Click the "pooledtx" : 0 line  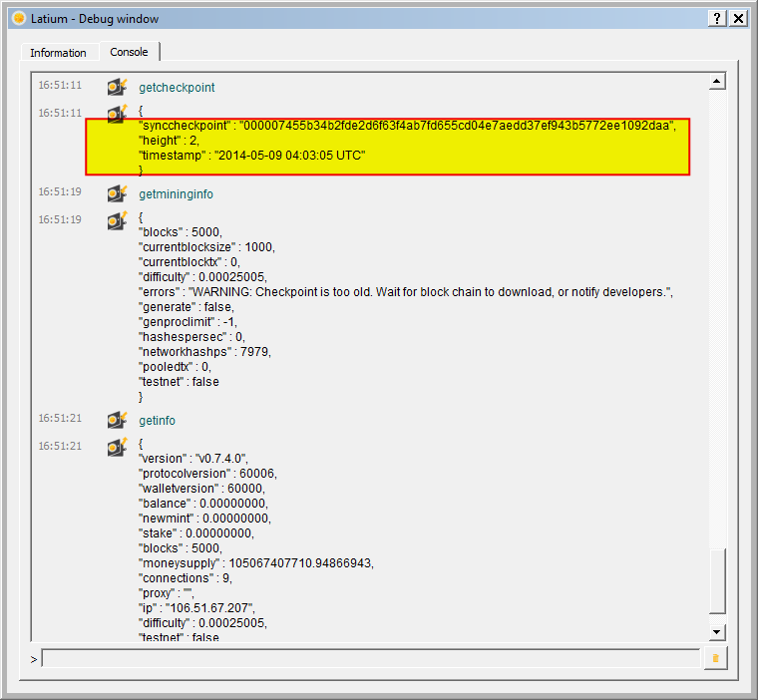[175, 367]
